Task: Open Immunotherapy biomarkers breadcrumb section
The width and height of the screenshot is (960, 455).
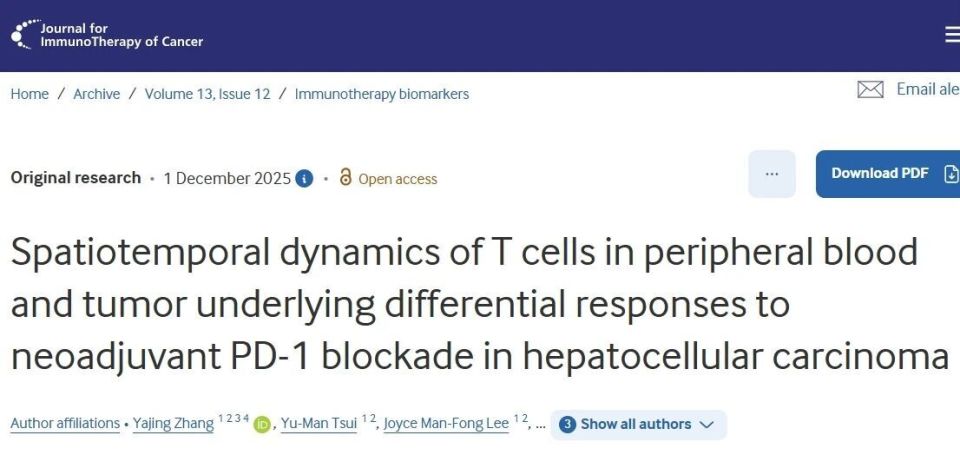Action: (381, 94)
